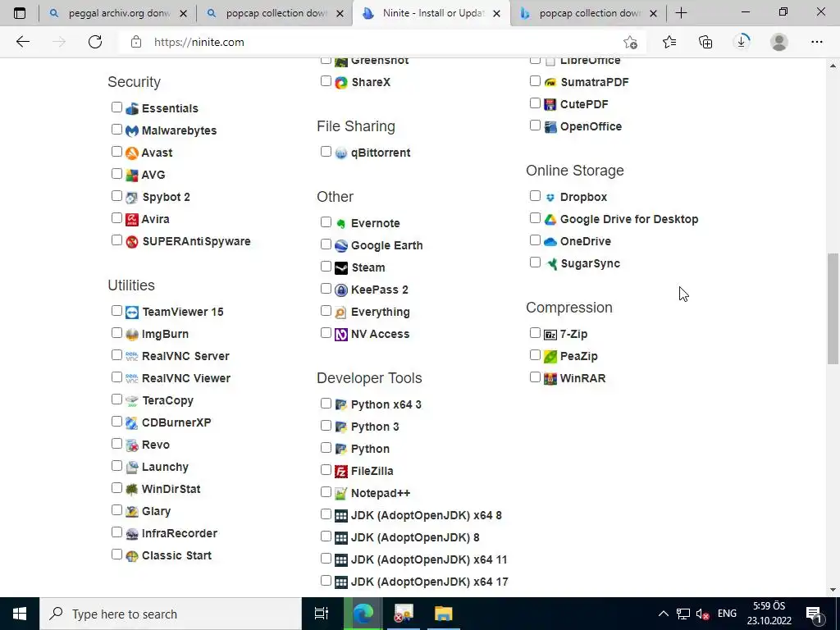Switch to second popcap collection search tab
840x630 pixels.
click(276, 13)
